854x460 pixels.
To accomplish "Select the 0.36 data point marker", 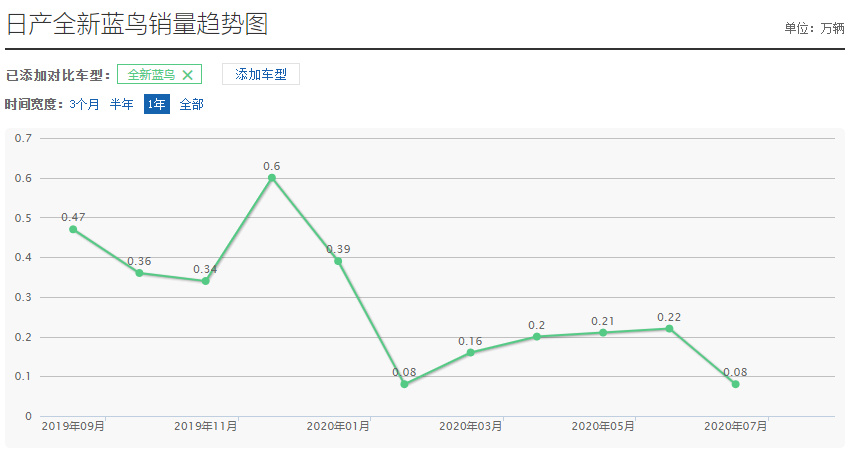I will click(x=139, y=273).
